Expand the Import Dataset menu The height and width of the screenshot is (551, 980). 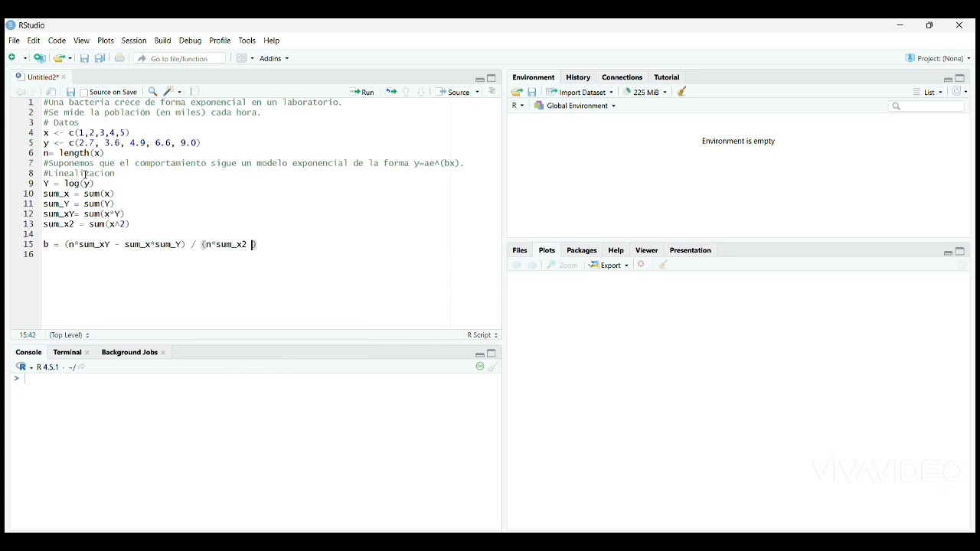click(x=580, y=92)
